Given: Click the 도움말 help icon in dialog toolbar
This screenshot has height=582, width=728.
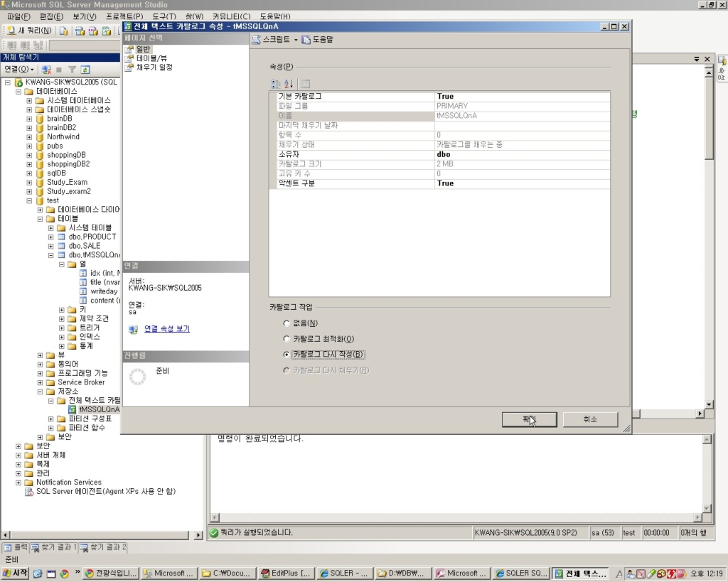Looking at the screenshot, I should (306, 40).
